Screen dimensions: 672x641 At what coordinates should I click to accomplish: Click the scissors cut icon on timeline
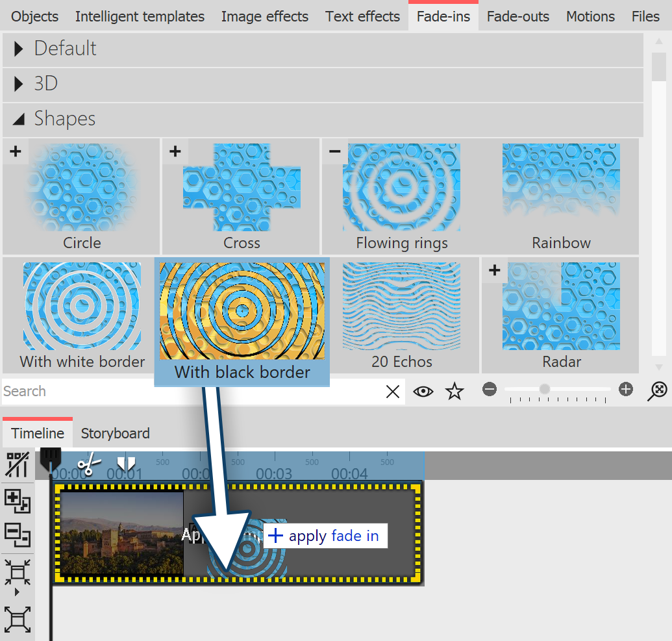pos(90,464)
